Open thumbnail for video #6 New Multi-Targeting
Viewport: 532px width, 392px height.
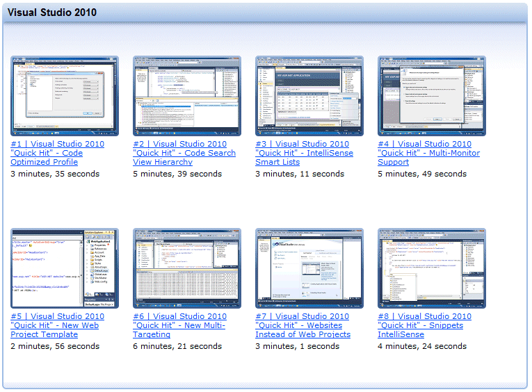click(x=187, y=268)
